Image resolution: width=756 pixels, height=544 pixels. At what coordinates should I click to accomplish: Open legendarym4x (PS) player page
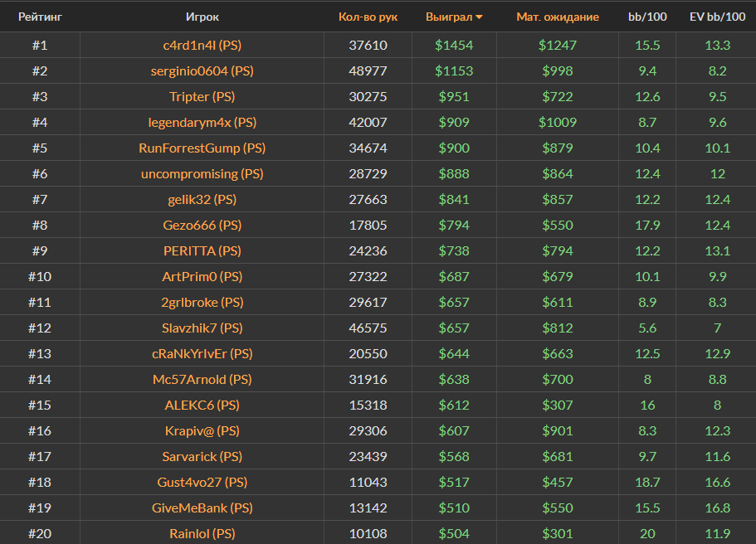(x=202, y=123)
